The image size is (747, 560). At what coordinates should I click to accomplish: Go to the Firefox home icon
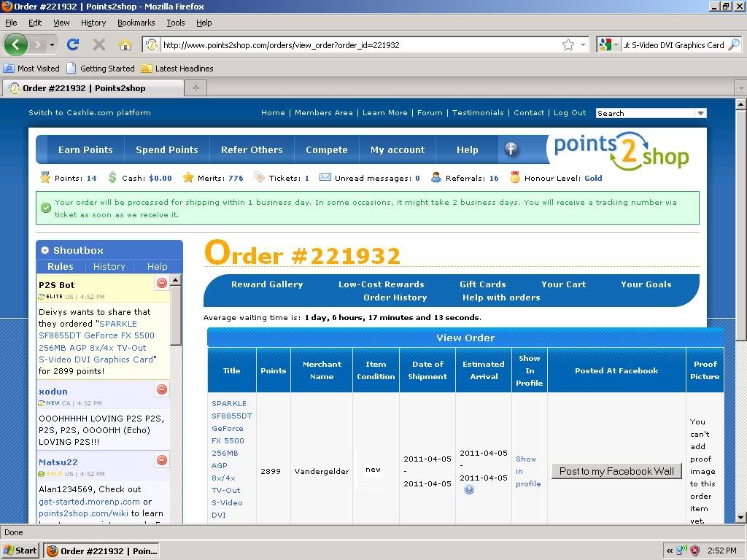pyautogui.click(x=125, y=44)
